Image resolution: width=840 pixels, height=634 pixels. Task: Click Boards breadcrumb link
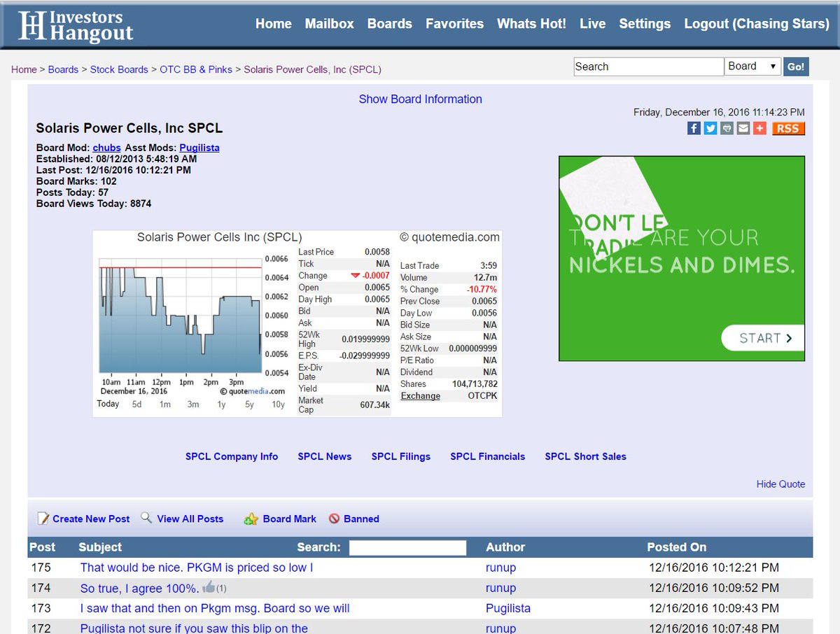[63, 69]
